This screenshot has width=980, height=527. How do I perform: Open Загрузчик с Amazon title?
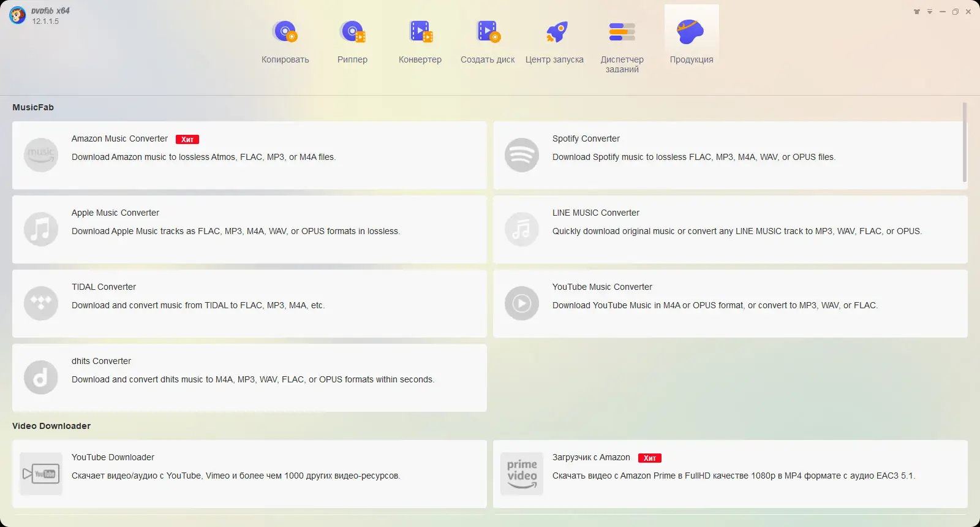click(x=591, y=457)
